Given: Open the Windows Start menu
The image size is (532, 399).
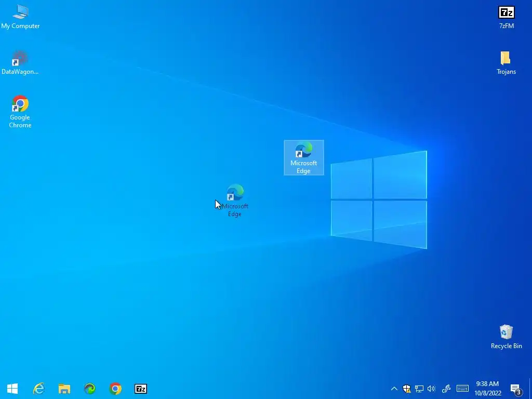Looking at the screenshot, I should coord(12,389).
